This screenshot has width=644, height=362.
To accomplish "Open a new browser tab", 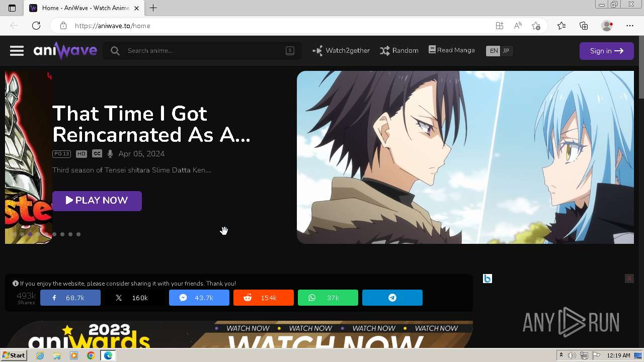I will tap(153, 8).
